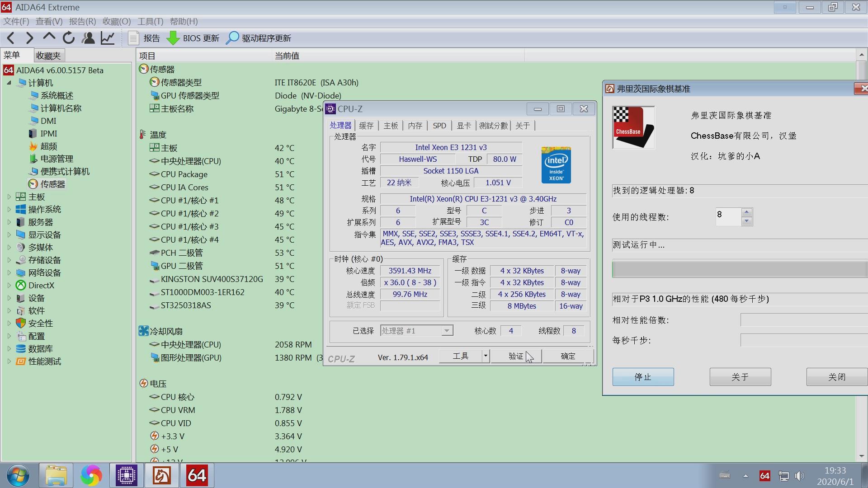
Task: Click the Up level arrow icon
Action: click(49, 38)
